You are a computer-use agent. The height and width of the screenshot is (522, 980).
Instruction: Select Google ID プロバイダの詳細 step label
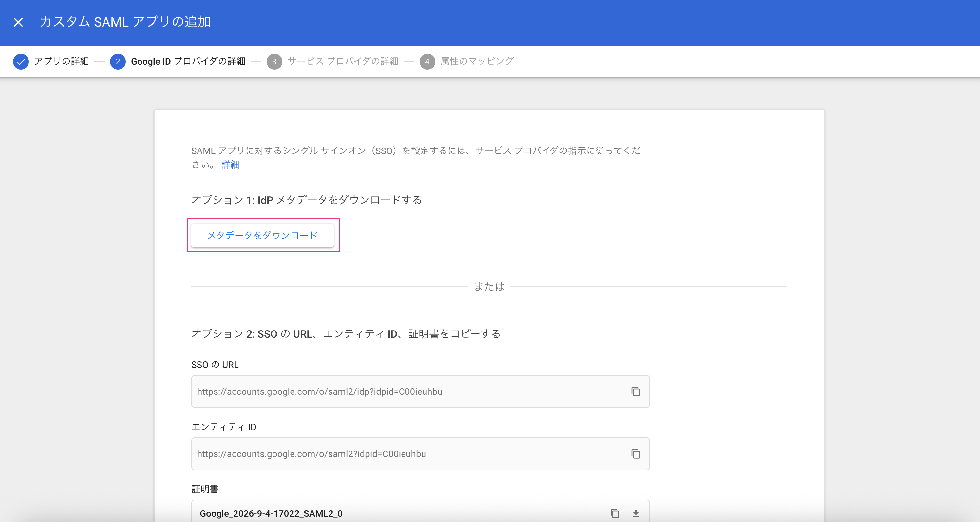[x=188, y=61]
